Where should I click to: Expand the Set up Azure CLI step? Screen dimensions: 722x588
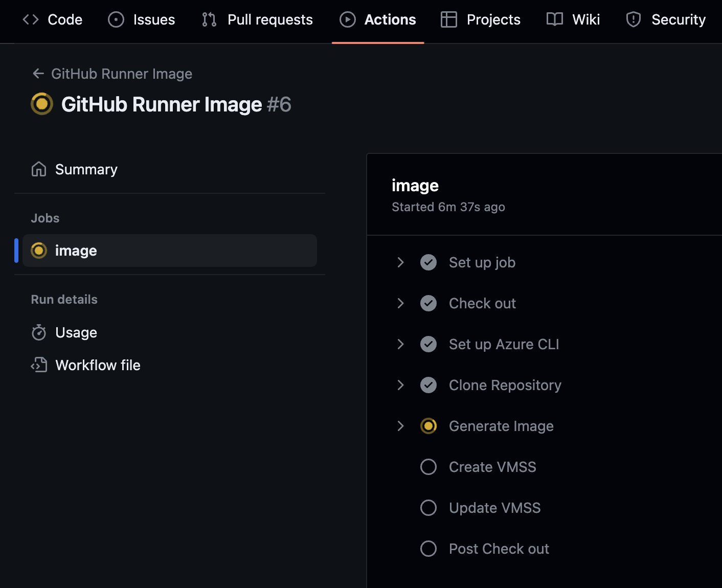coord(400,344)
